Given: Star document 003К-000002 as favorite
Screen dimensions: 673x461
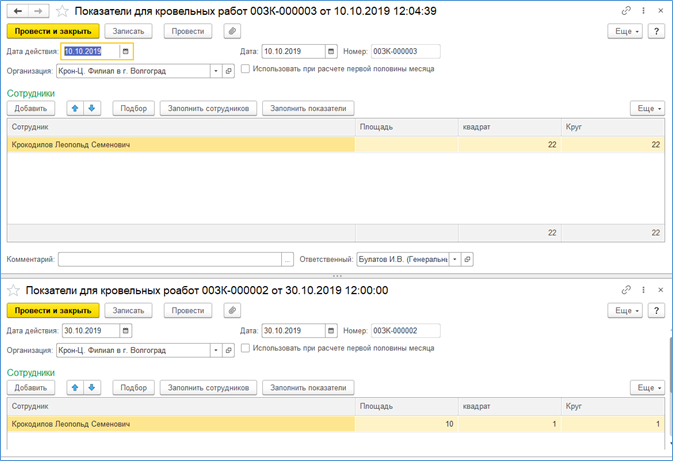Looking at the screenshot, I should point(14,290).
